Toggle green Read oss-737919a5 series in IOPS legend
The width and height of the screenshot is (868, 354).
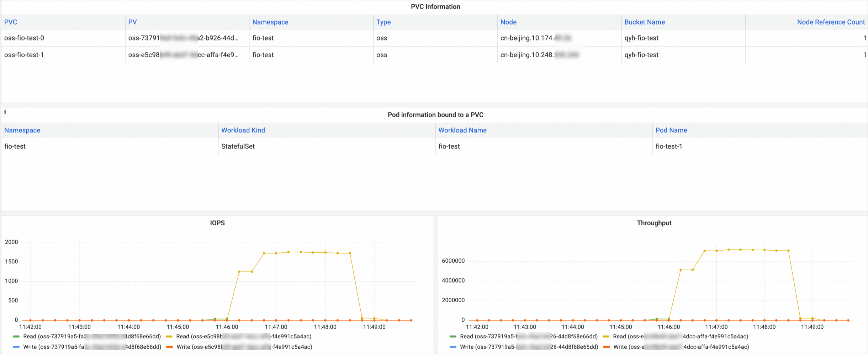click(x=87, y=336)
